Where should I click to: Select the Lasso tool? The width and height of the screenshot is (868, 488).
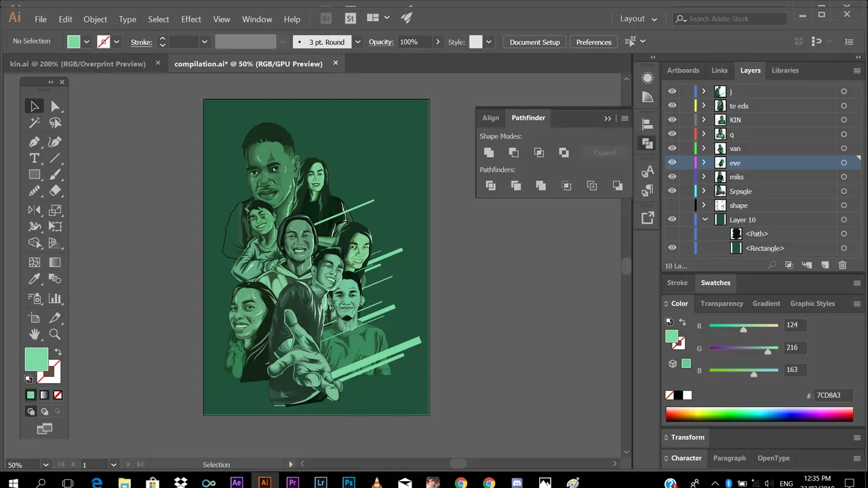[56, 123]
